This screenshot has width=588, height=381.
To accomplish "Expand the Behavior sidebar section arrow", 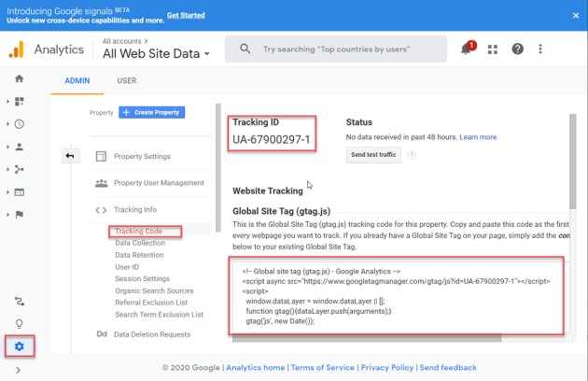I will click(x=7, y=192).
